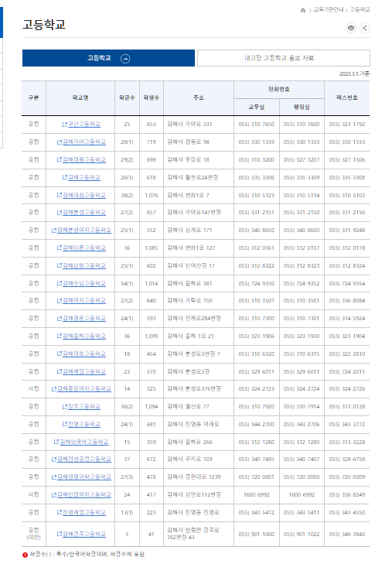Screen dimensions: 392x574
Task: Click external-link icon beside 김해임호고등학교
Action: pos(60,354)
